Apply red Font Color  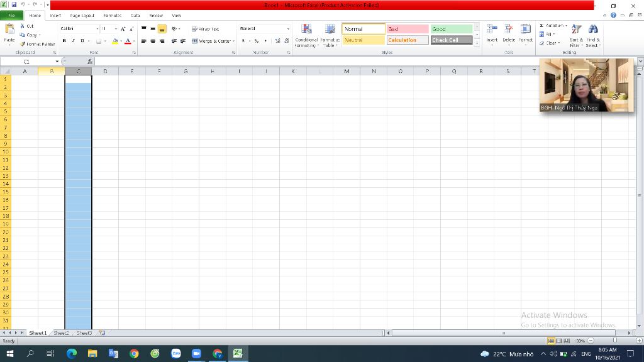[x=128, y=41]
